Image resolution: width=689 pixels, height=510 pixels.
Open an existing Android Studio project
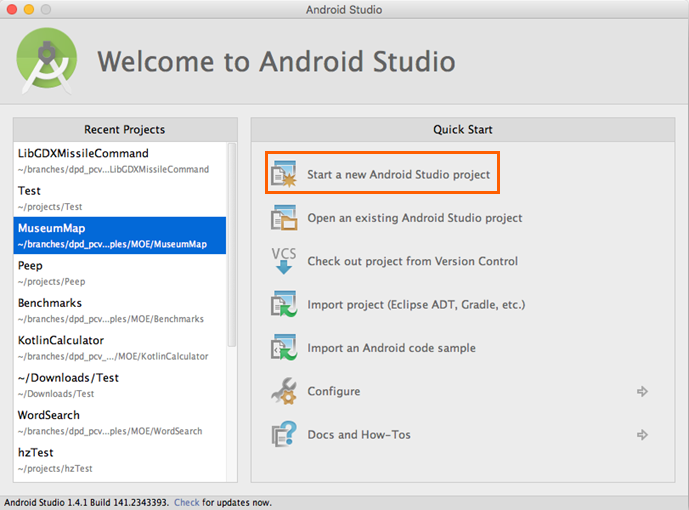click(414, 218)
